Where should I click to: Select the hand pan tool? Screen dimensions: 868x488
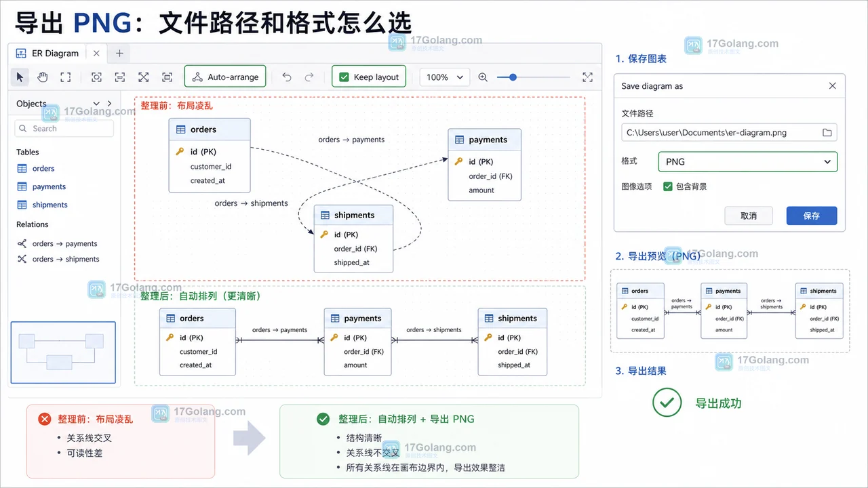tap(42, 77)
